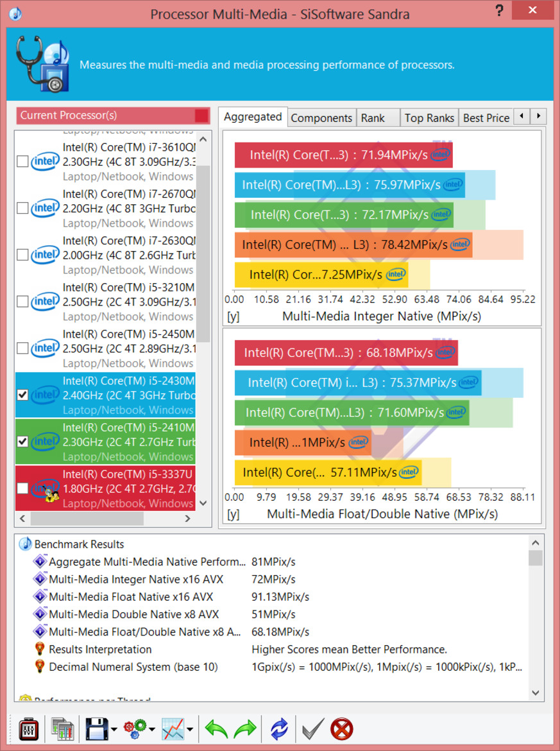
Task: View the Top Ranks tab
Action: click(x=429, y=118)
